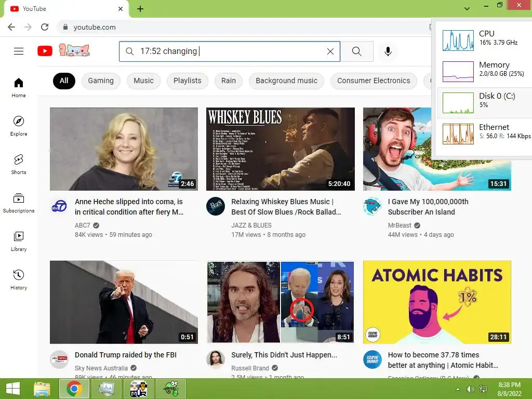Viewport: 532px width, 399px height.
Task: Click the cat doodle next to YouTube logo
Action: coord(74,50)
